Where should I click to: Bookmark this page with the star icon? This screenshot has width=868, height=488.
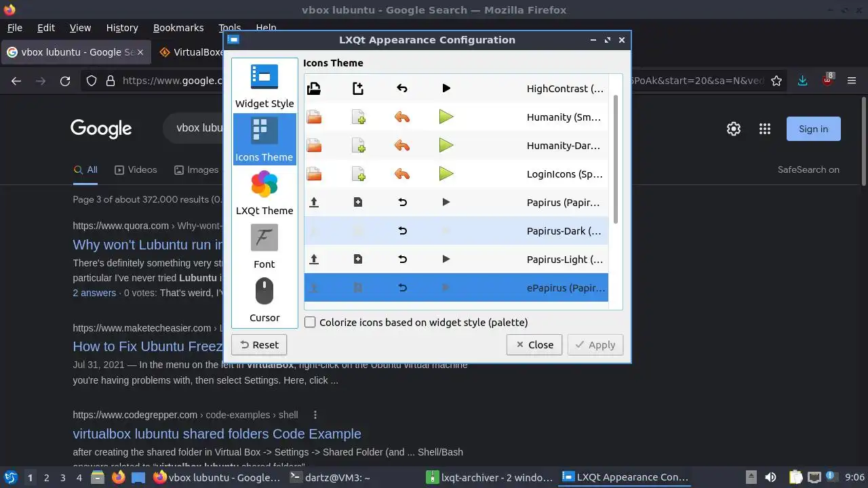776,81
